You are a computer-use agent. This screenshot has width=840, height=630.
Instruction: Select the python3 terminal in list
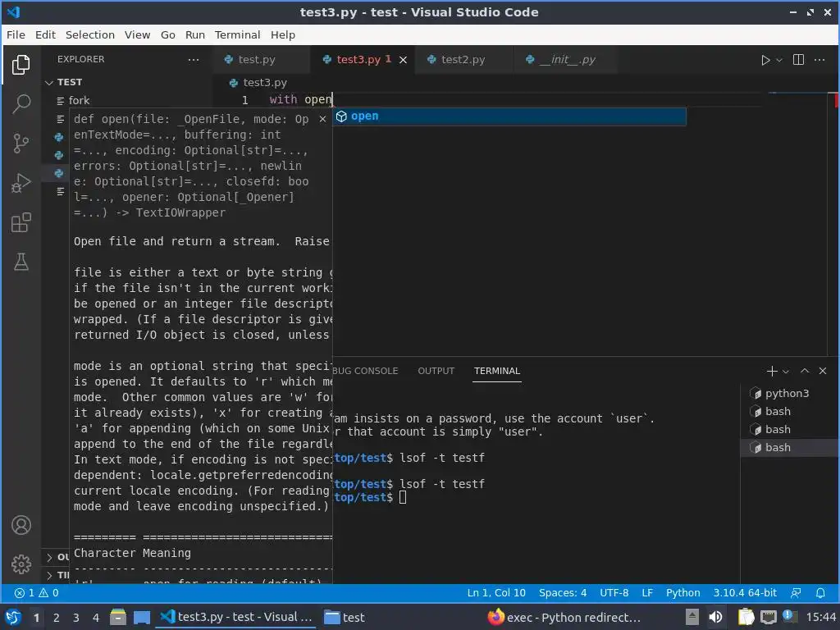click(787, 393)
